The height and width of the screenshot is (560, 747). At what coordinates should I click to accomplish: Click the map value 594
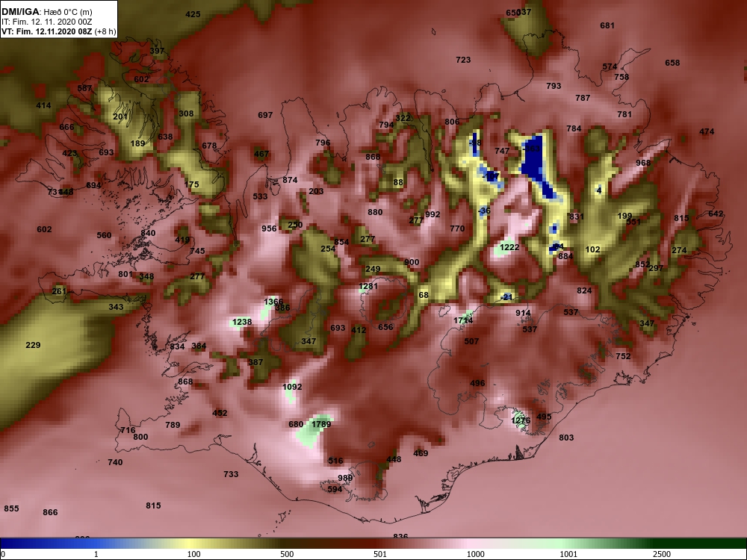pyautogui.click(x=335, y=490)
